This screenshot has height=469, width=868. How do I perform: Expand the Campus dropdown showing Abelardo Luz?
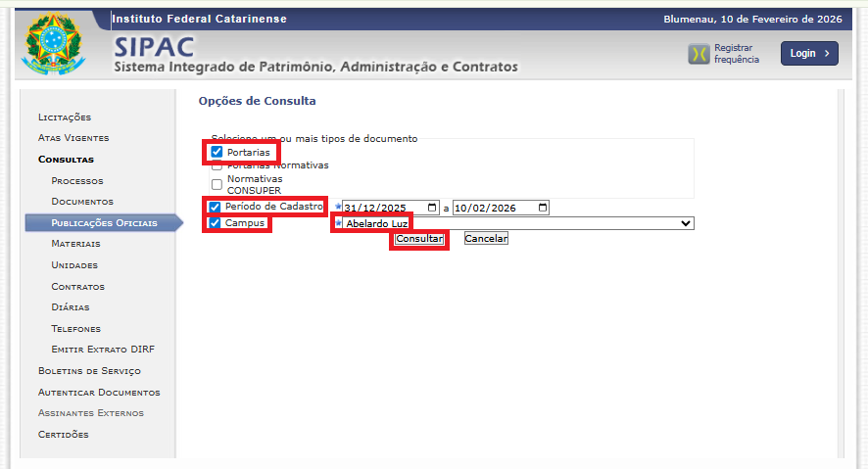(x=517, y=223)
